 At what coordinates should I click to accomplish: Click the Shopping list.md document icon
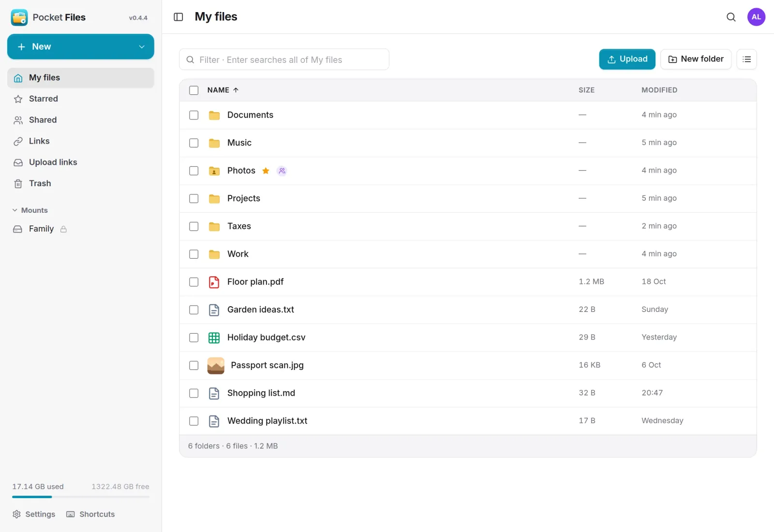pyautogui.click(x=214, y=393)
